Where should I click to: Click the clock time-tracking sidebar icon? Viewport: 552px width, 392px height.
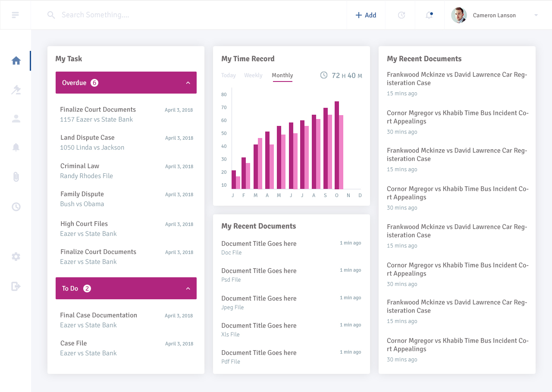click(16, 207)
